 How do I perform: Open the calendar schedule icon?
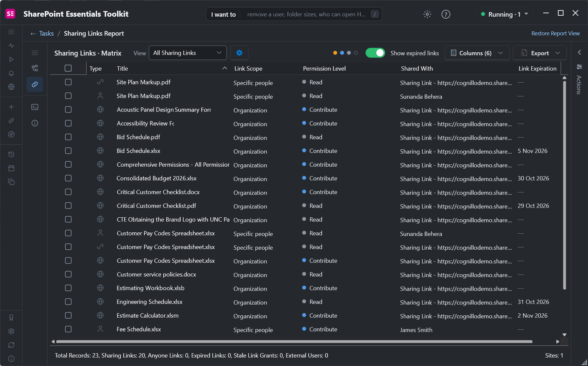point(11,168)
